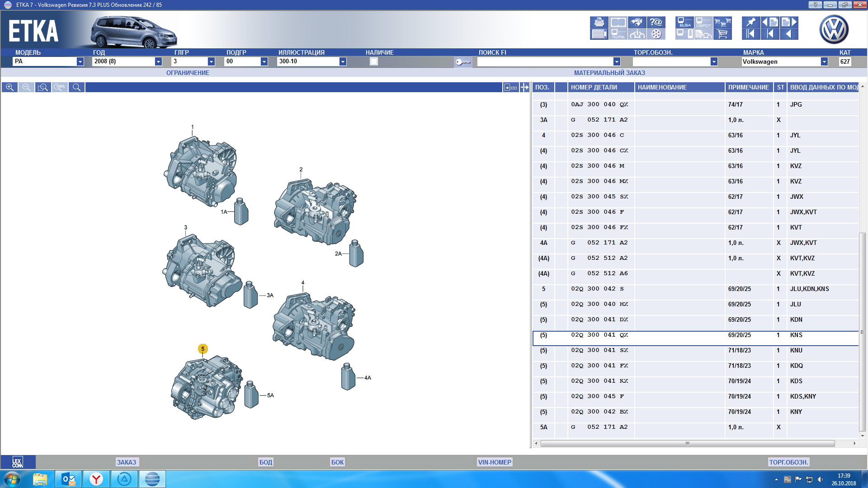Open the multiple shopping carts icon
Screen dimensions: 868x488
click(722, 22)
